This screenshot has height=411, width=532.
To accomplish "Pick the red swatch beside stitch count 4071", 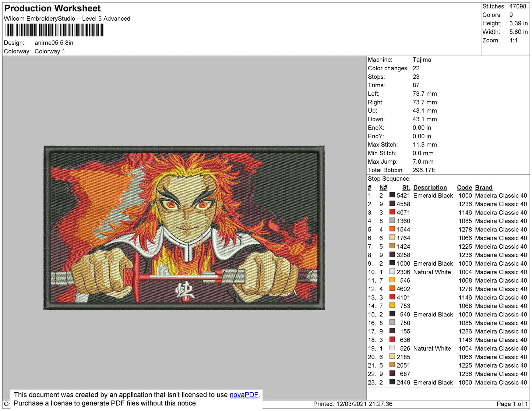I will pos(392,212).
